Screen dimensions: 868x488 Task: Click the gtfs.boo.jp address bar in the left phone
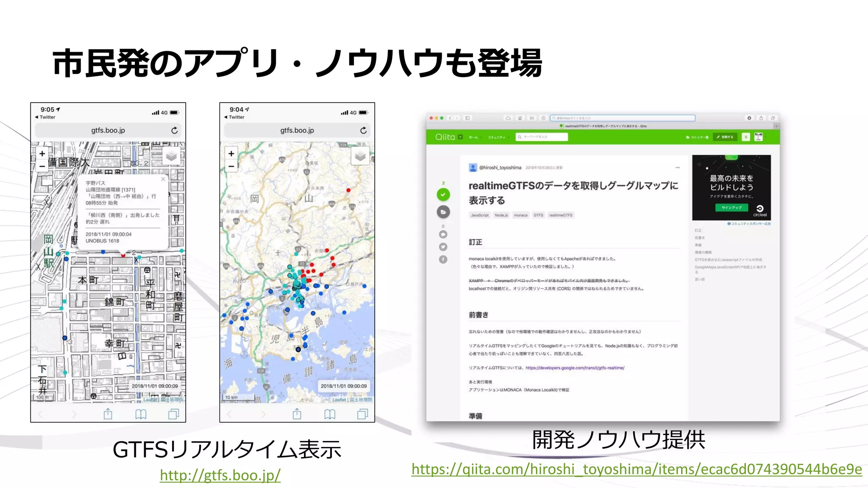coord(108,130)
